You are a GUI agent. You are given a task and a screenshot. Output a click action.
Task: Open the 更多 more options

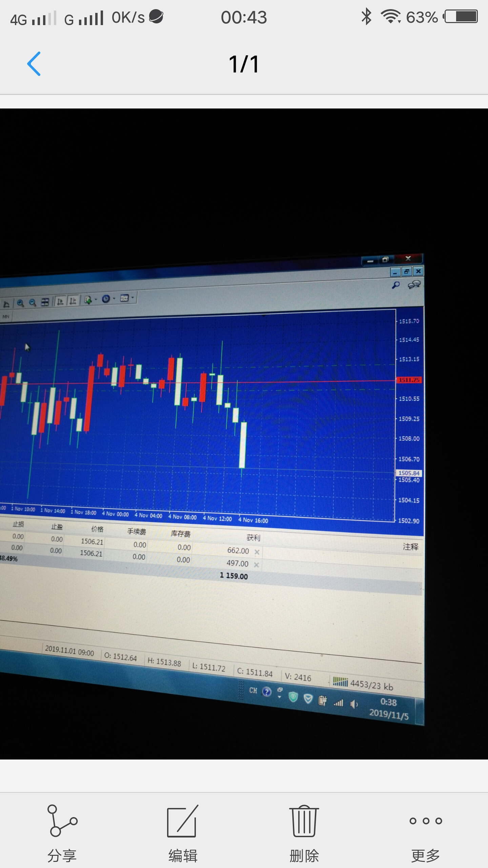tap(426, 833)
